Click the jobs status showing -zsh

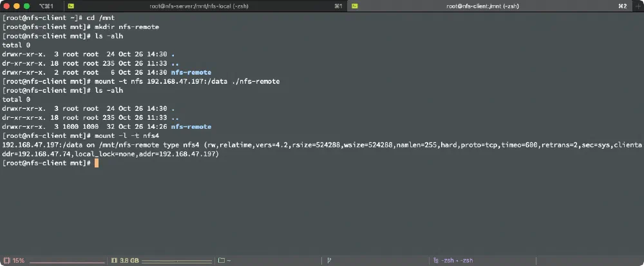coord(453,260)
